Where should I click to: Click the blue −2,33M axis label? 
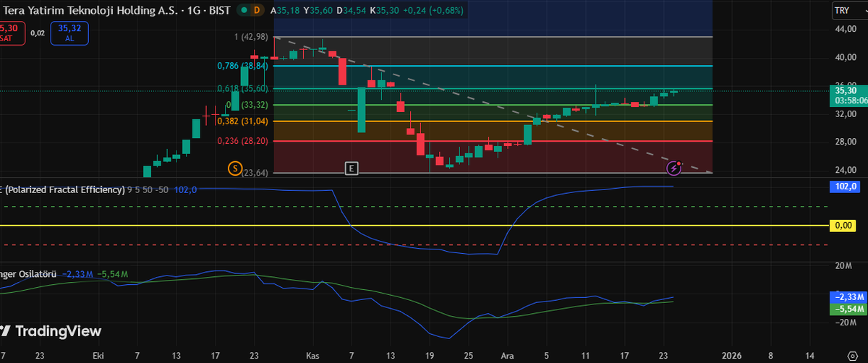click(848, 297)
